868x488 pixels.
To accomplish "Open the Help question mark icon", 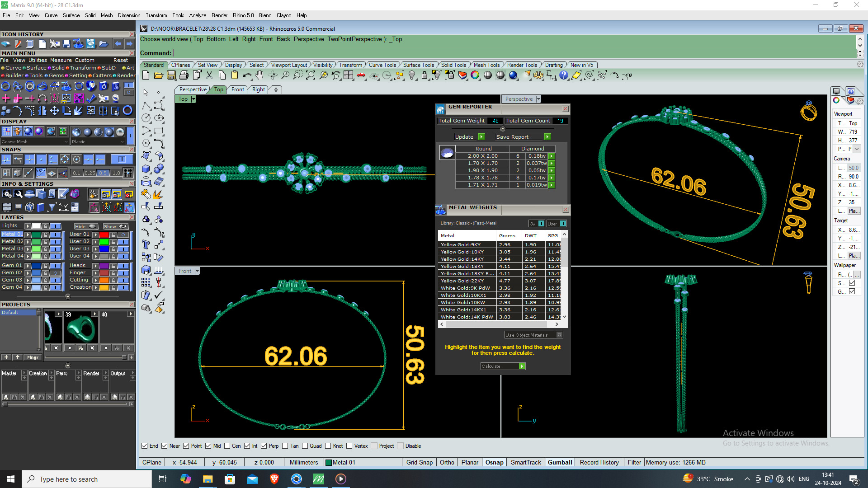I will [x=563, y=75].
